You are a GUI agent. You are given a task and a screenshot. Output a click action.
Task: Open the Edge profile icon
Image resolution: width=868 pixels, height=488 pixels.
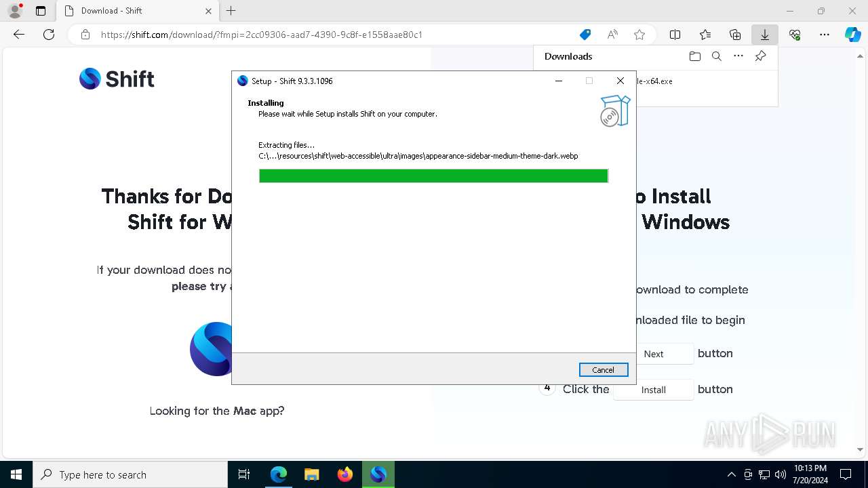pos(15,11)
